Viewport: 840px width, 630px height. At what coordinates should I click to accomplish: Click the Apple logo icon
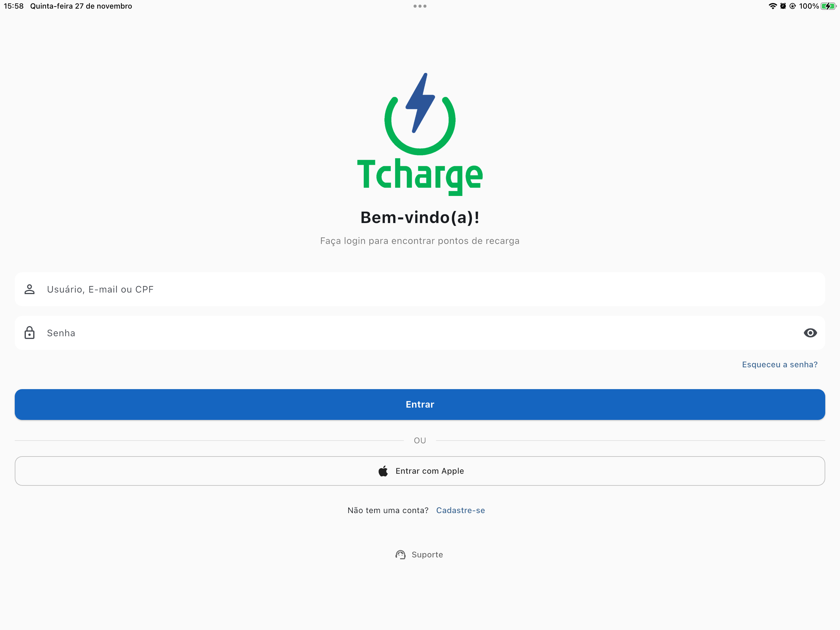tap(383, 471)
